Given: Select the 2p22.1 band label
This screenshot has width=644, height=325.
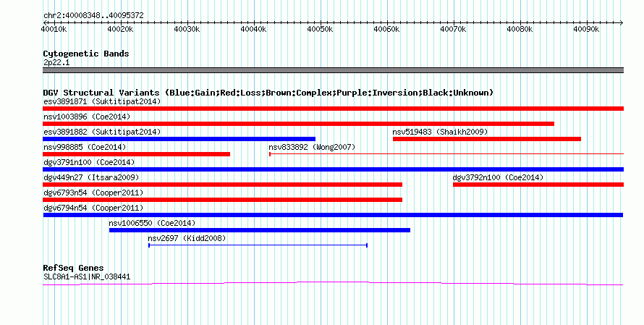Looking at the screenshot, I should (x=56, y=62).
